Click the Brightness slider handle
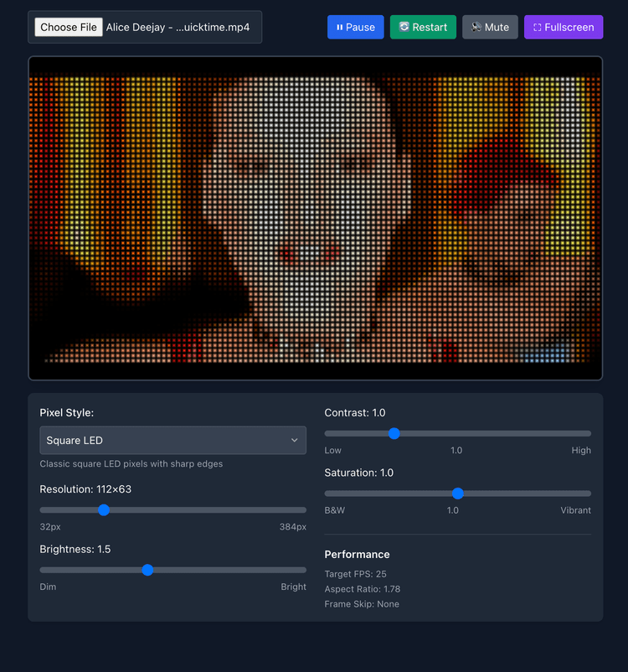 [147, 570]
